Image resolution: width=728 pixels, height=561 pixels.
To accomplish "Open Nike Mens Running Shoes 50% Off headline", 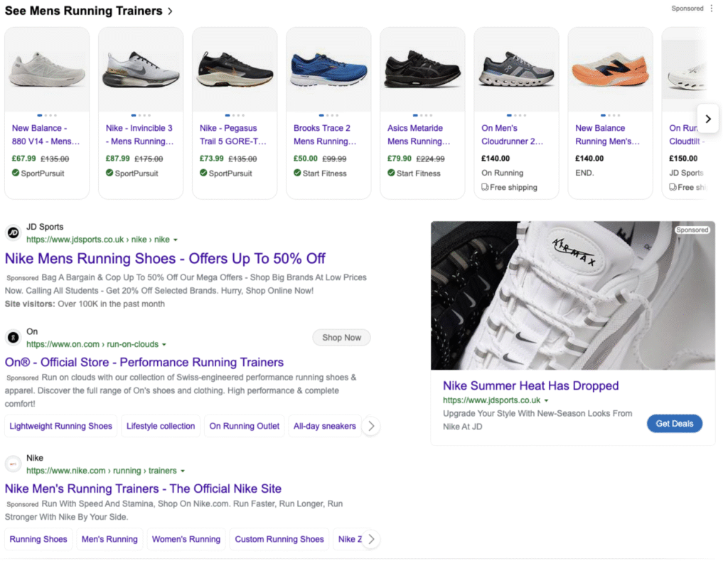I will [x=165, y=259].
